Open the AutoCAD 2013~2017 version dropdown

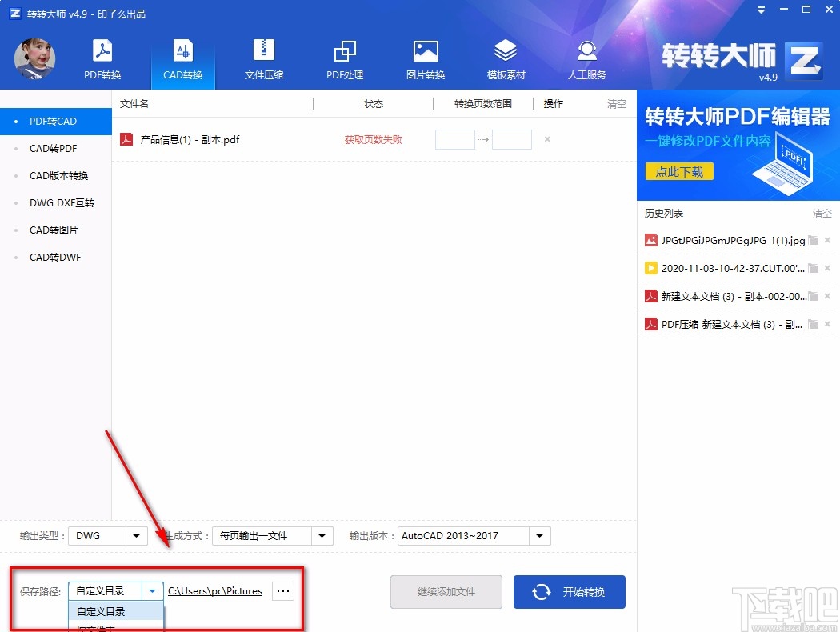[x=539, y=536]
